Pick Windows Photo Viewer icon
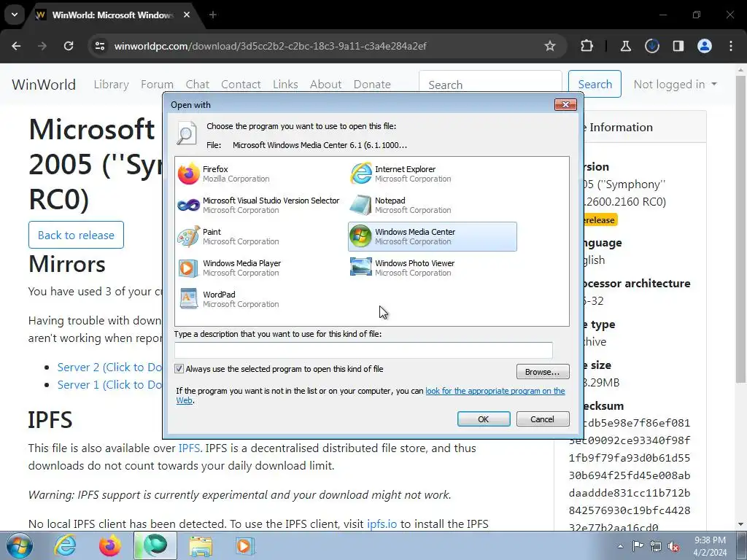This screenshot has width=747, height=560. coord(360,268)
